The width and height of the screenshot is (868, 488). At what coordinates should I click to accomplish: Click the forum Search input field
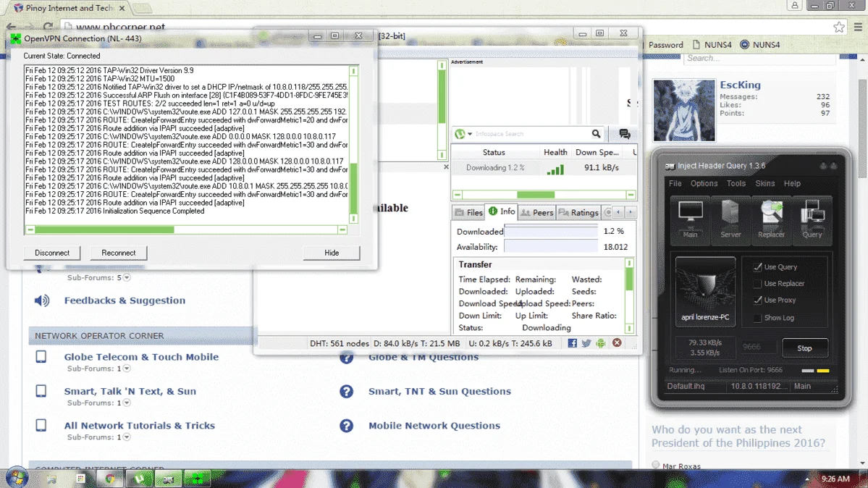759,58
